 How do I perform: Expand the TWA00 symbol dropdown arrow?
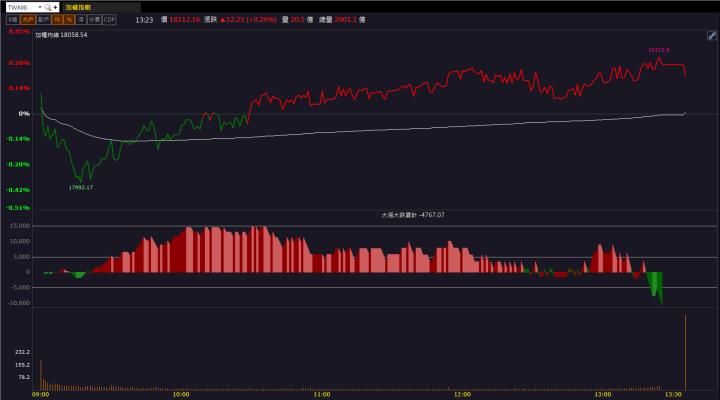pos(38,6)
